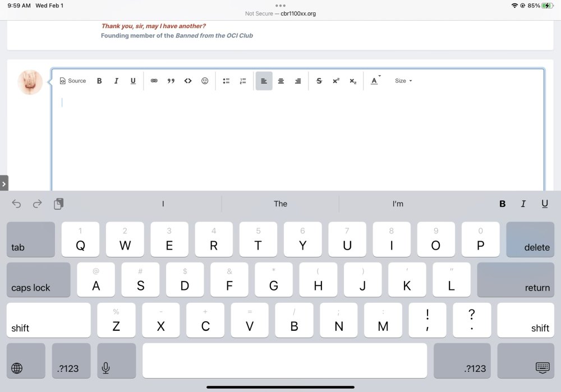Insert a link using the editor link icon
Viewport: 561px width, 392px height.
(x=154, y=81)
